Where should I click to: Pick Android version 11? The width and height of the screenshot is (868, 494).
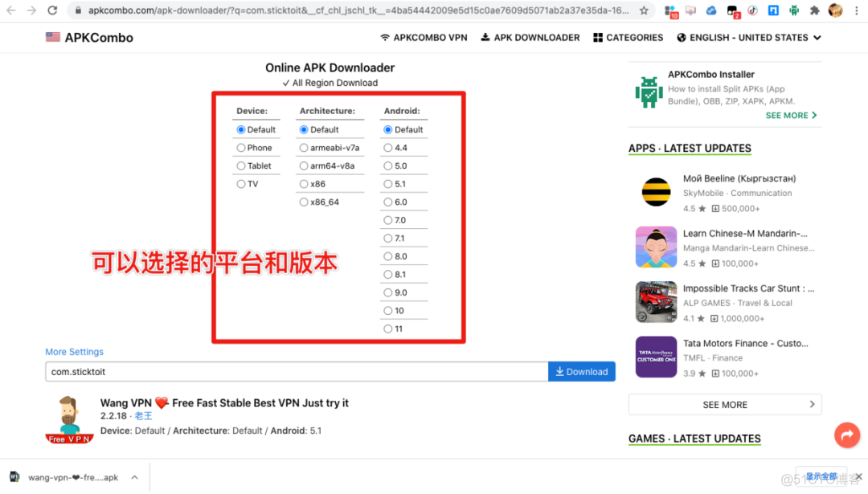tap(388, 329)
